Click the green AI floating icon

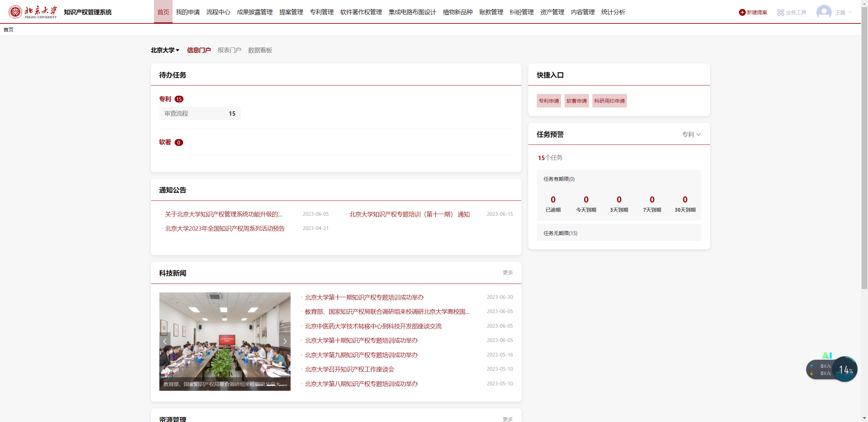pos(827,355)
